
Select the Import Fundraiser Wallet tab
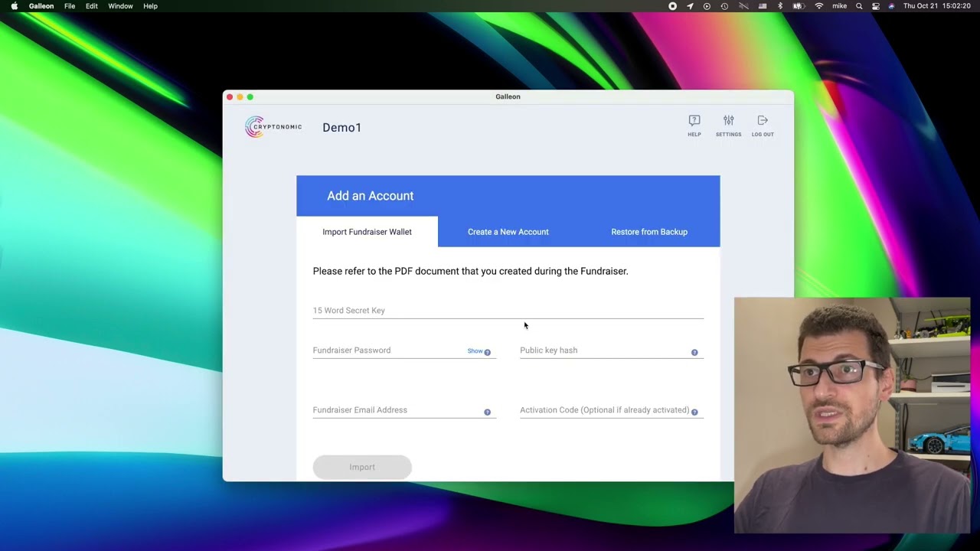click(367, 232)
